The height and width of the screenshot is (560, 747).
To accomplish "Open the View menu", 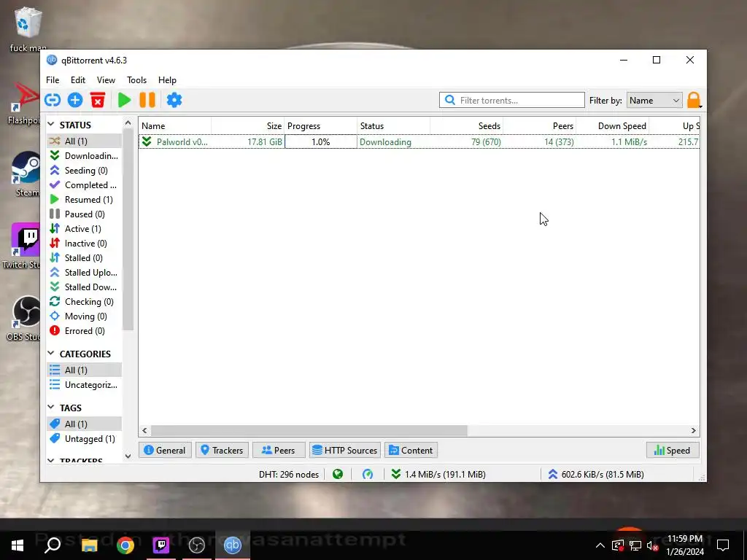I will 106,80.
